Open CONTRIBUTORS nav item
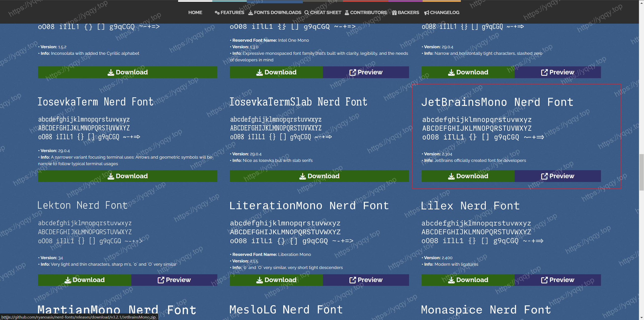644x320 pixels. (x=366, y=12)
